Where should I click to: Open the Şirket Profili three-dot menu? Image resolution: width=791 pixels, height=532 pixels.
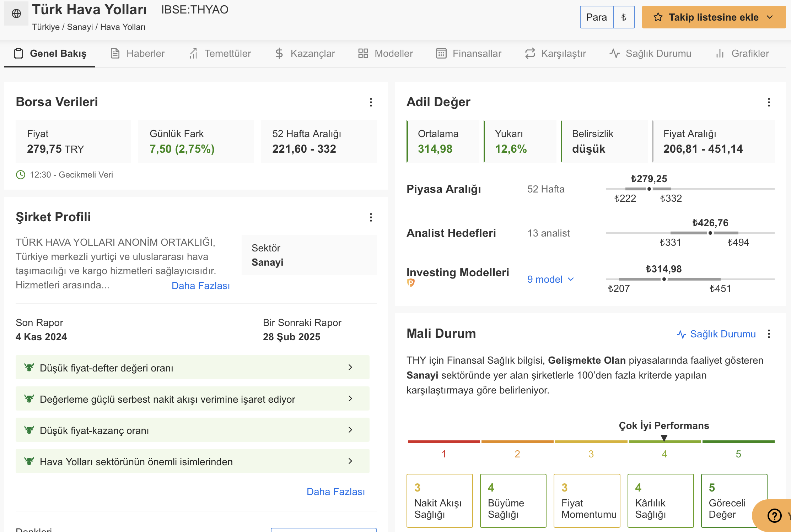[371, 217]
